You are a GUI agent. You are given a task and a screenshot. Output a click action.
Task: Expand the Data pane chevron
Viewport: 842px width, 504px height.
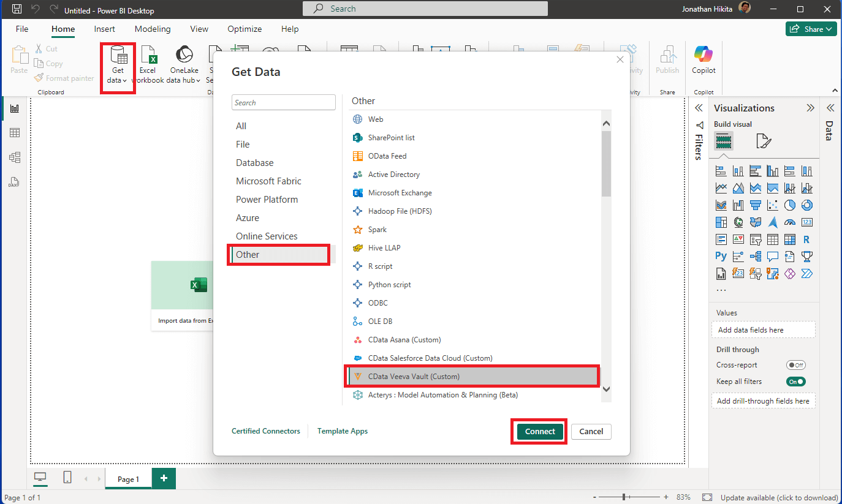(x=830, y=108)
